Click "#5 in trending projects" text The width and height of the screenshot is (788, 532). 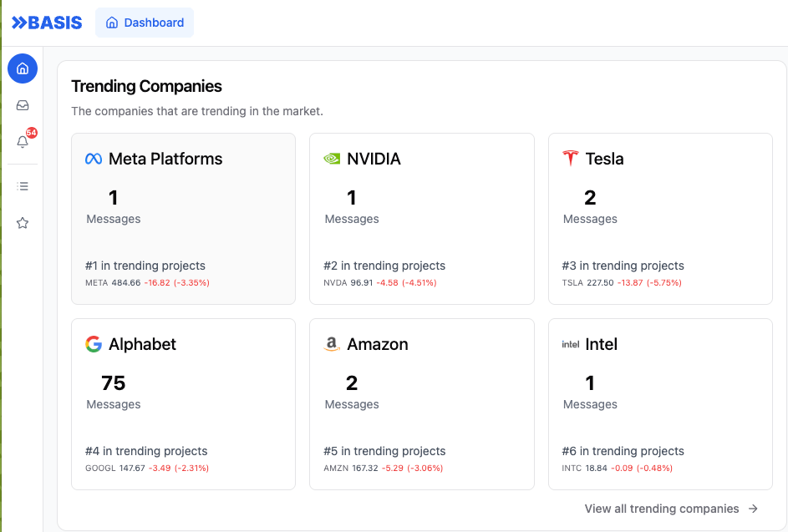pyautogui.click(x=384, y=451)
